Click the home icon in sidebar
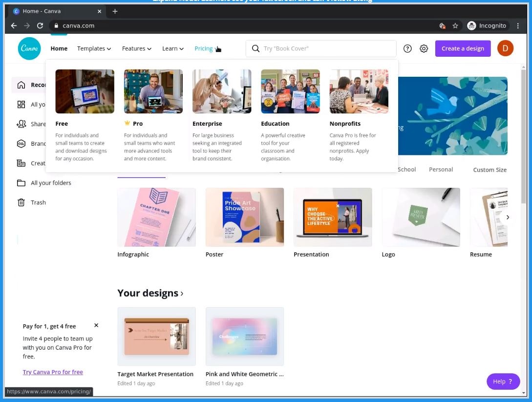The height and width of the screenshot is (402, 532). click(x=21, y=85)
